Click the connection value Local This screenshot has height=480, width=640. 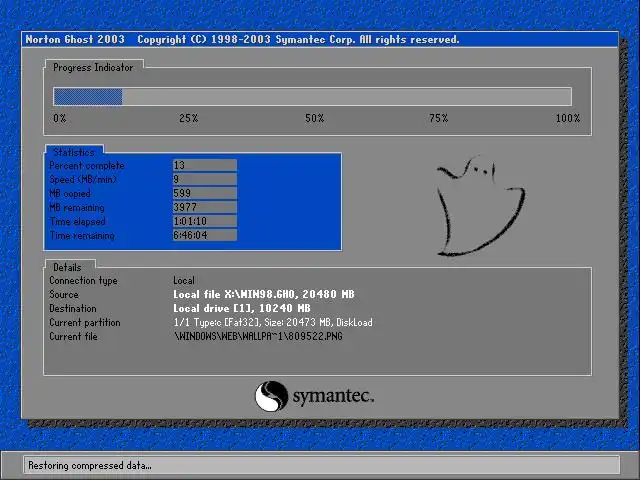(184, 280)
